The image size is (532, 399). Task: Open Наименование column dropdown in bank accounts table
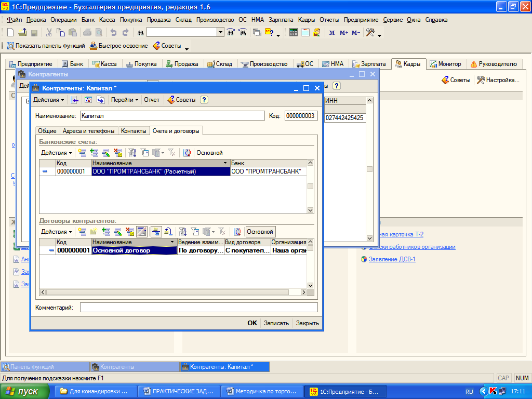225,163
